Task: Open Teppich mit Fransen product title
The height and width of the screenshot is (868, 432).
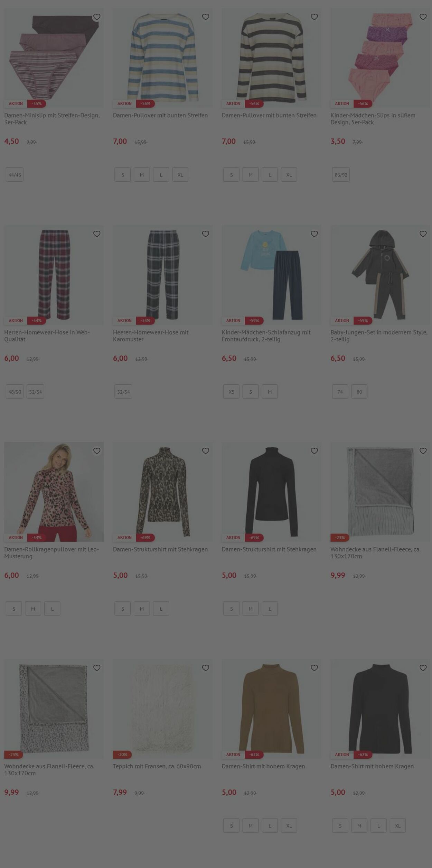Action: [157, 766]
